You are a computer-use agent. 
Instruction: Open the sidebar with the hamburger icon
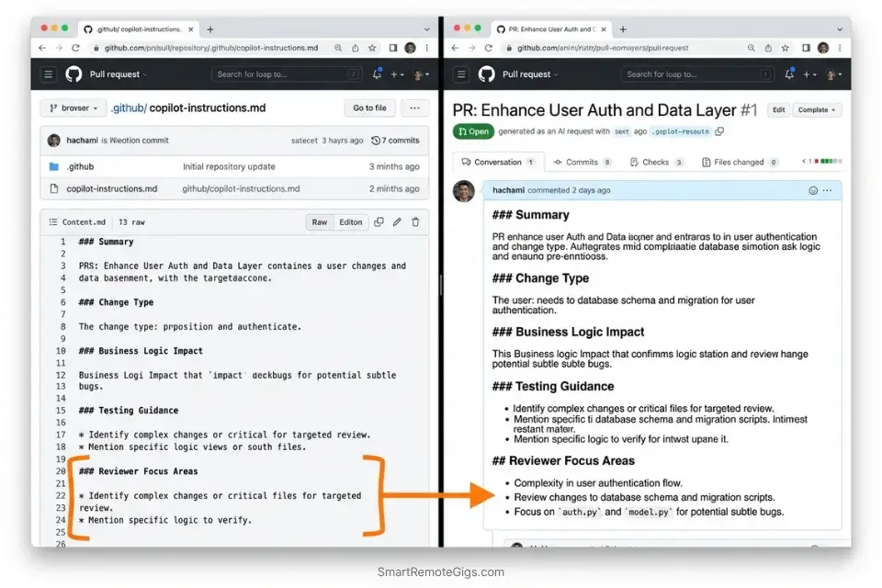[x=48, y=74]
